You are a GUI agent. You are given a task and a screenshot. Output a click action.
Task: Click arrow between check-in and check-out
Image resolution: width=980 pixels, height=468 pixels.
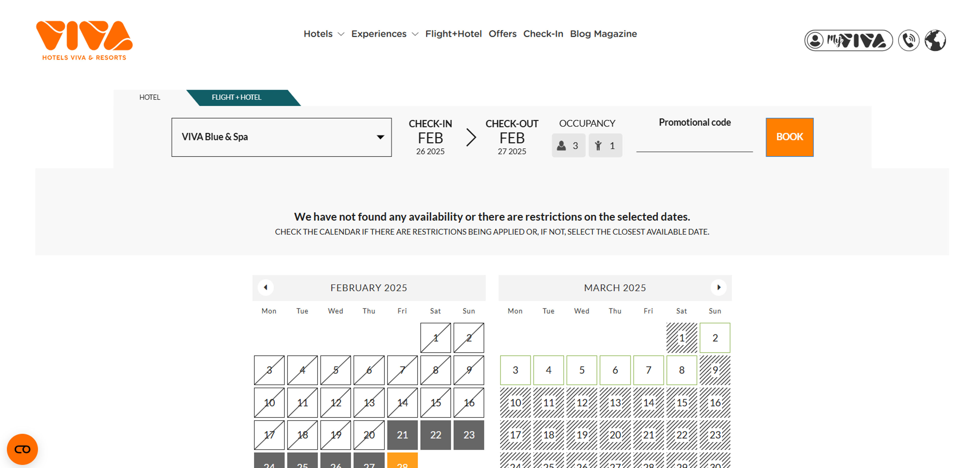click(471, 137)
